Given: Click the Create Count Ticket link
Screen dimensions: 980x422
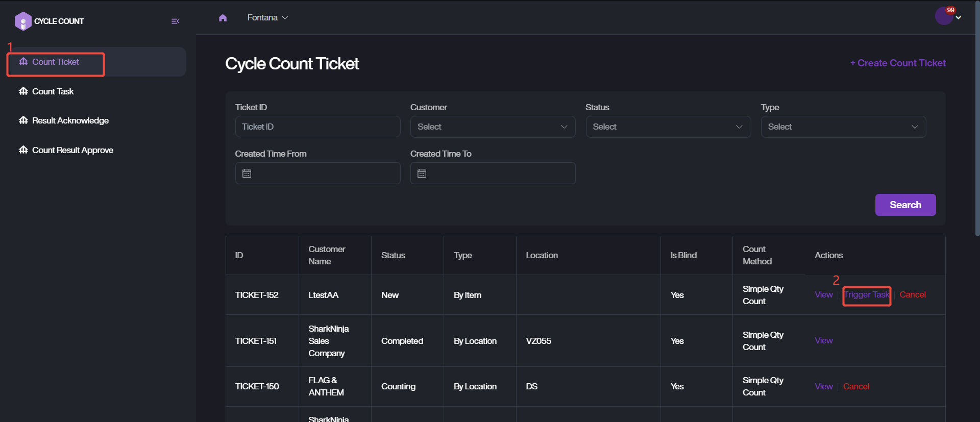Looking at the screenshot, I should click(898, 63).
